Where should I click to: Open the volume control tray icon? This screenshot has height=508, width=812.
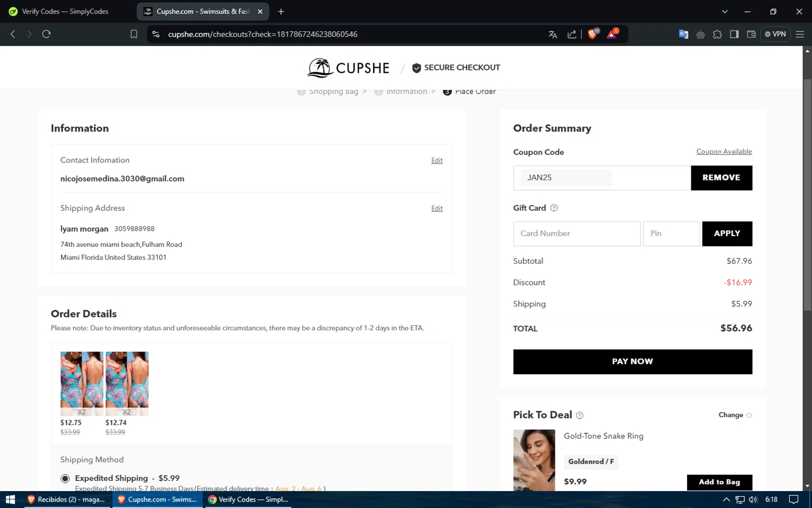tap(753, 499)
